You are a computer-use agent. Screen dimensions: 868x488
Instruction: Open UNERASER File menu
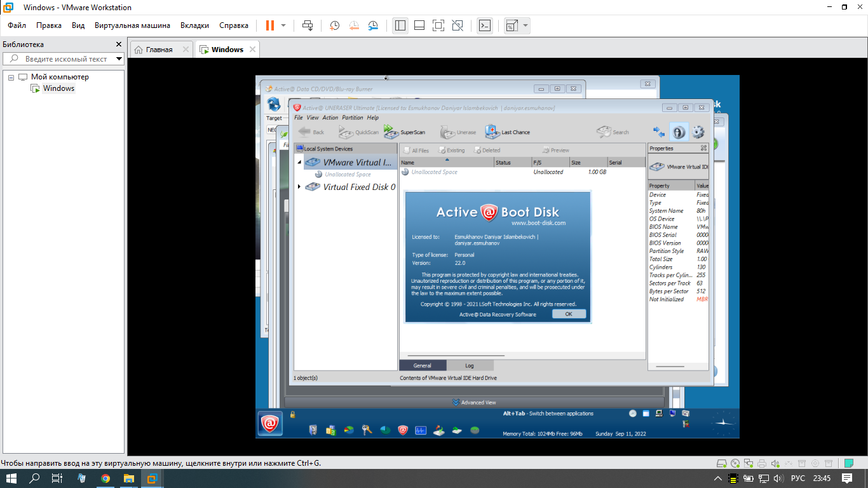point(298,118)
